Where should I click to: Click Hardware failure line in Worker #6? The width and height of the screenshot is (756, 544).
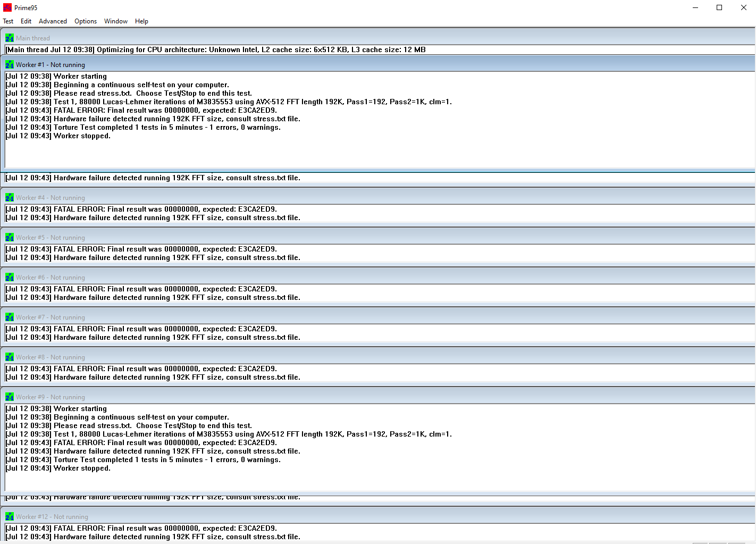[153, 297]
